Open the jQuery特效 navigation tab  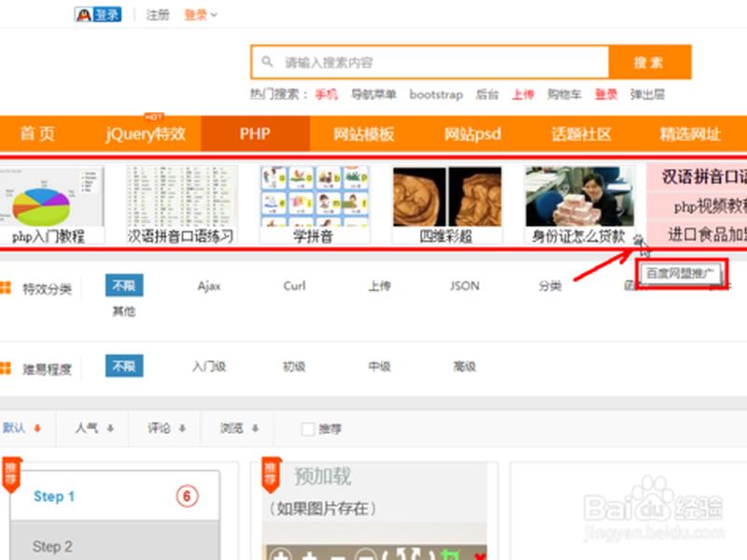click(146, 133)
